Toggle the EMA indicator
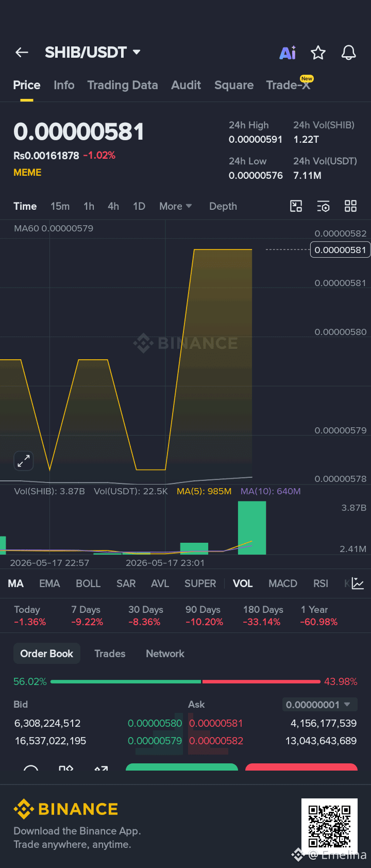The image size is (371, 868). coord(49,583)
